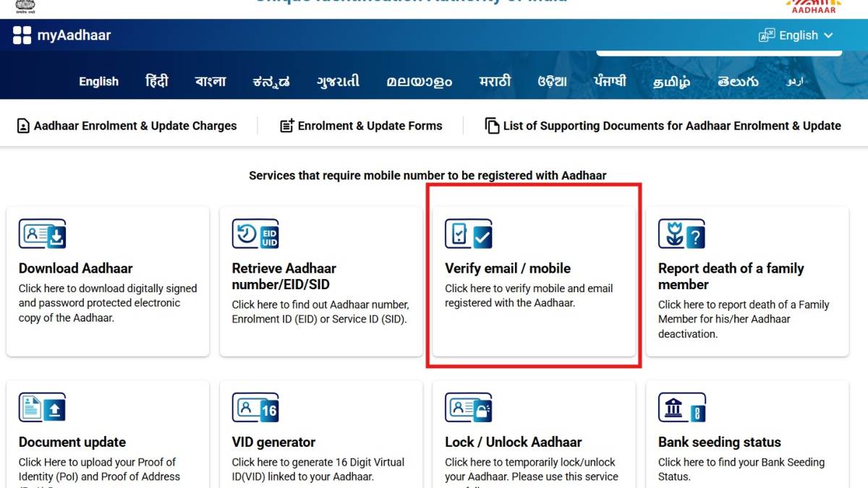Click the Bank seeding status bank icon
The height and width of the screenshot is (488, 868).
coord(681,407)
